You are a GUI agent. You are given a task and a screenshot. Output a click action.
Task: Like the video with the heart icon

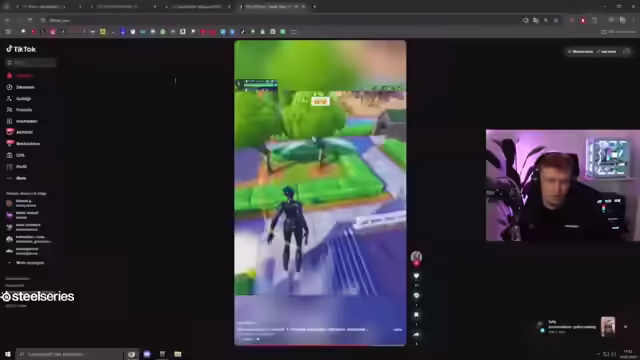416,276
